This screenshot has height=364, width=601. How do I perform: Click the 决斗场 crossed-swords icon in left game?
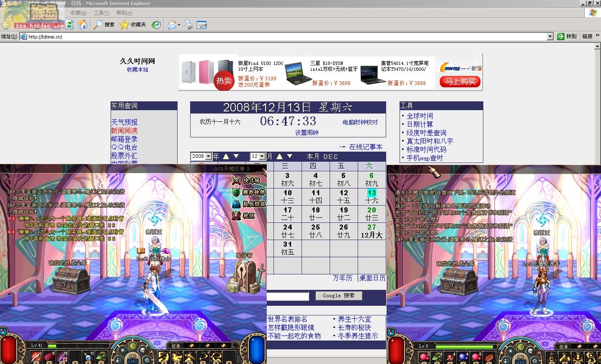tap(236, 181)
